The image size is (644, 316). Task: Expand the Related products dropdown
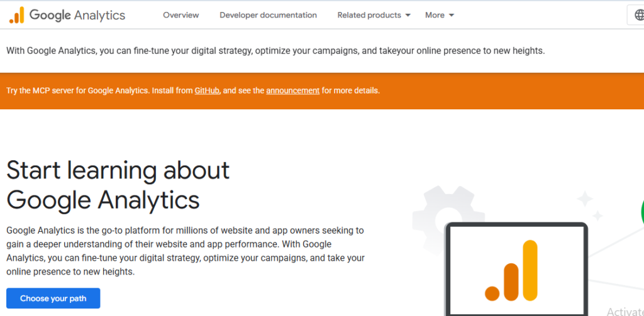click(x=374, y=15)
